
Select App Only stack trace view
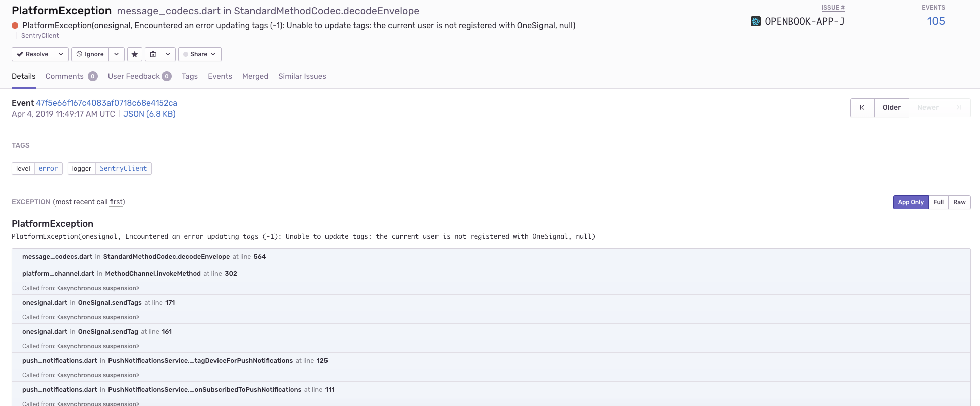click(x=911, y=202)
